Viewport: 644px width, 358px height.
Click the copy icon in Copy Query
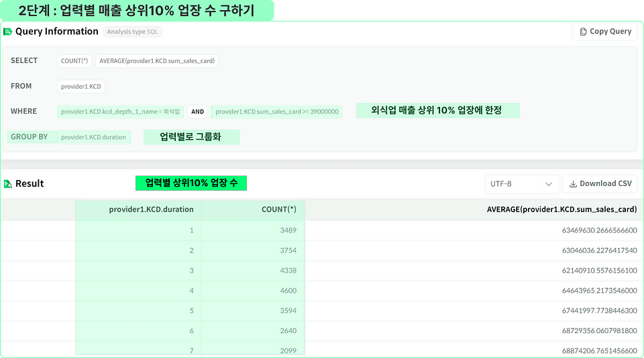pyautogui.click(x=583, y=32)
